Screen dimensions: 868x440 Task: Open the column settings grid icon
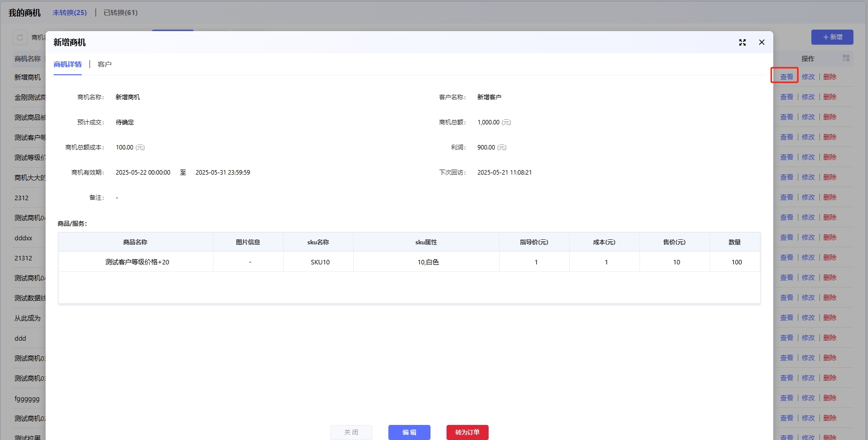point(846,59)
